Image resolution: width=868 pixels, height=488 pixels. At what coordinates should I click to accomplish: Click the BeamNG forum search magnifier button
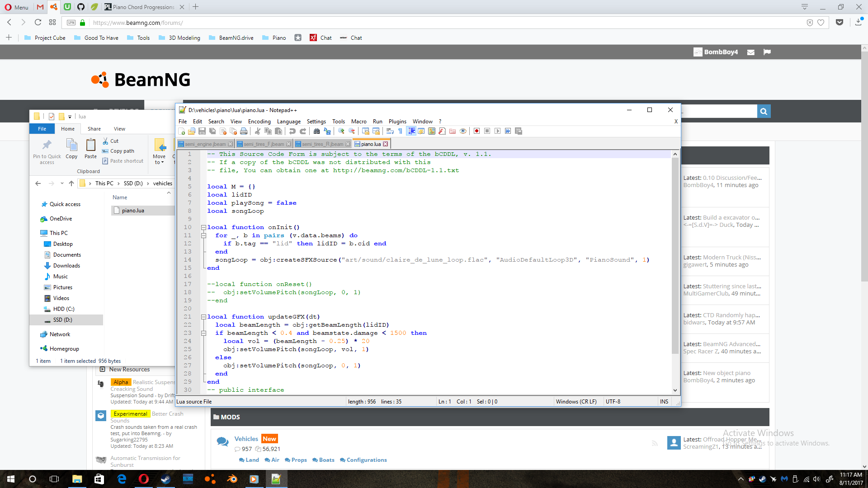(764, 111)
